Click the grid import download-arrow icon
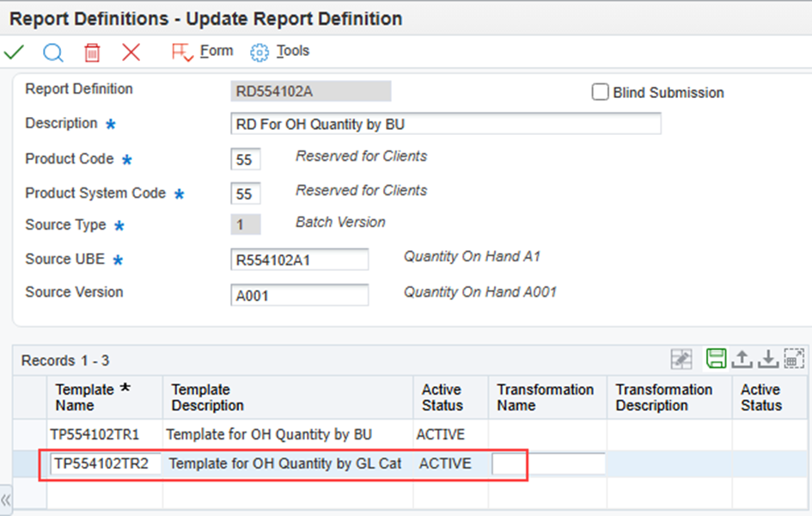Screen dimensions: 812x516 point(767,359)
